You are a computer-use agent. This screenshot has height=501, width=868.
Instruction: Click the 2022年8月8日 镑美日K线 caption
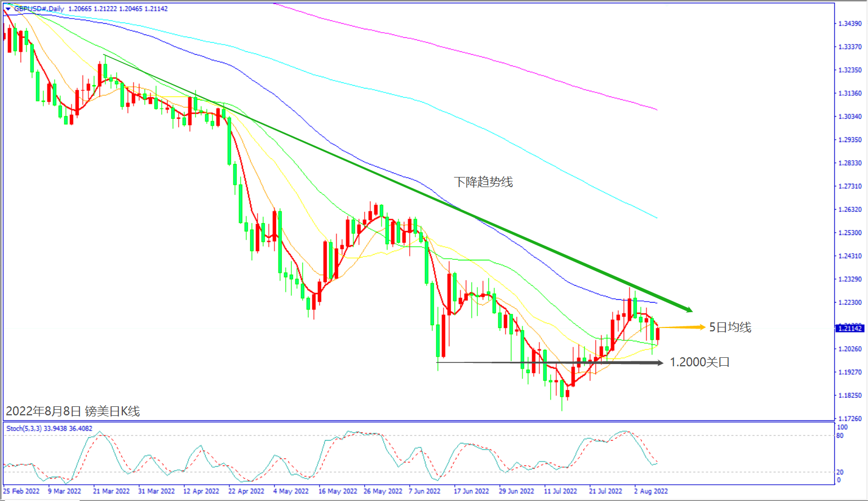point(73,411)
